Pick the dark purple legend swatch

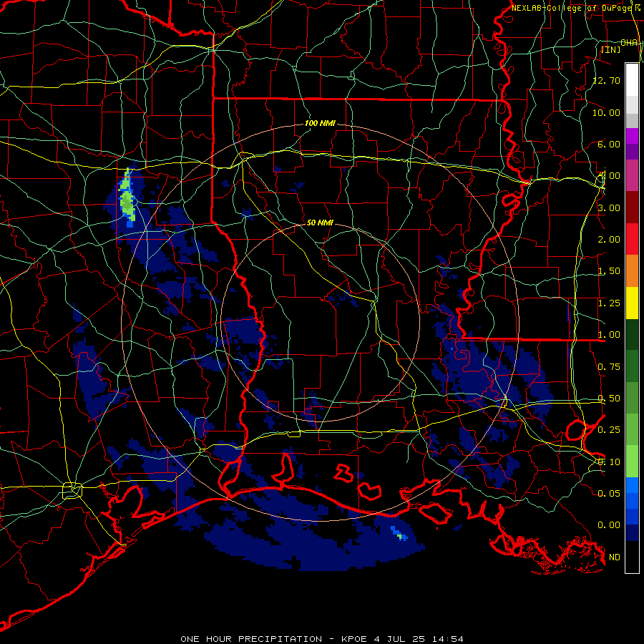632,152
